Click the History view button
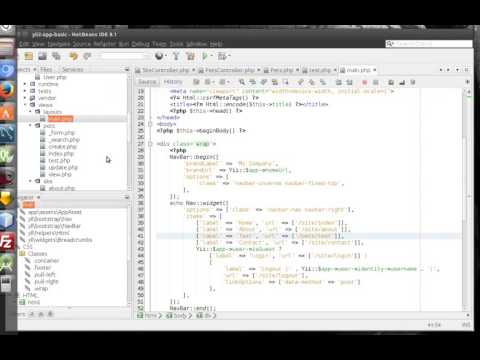The height and width of the screenshot is (360, 480). (x=173, y=82)
